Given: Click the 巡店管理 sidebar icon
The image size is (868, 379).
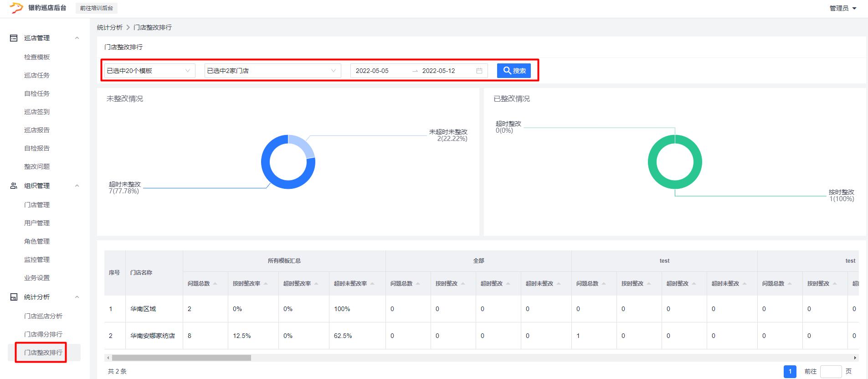Looking at the screenshot, I should [x=14, y=38].
